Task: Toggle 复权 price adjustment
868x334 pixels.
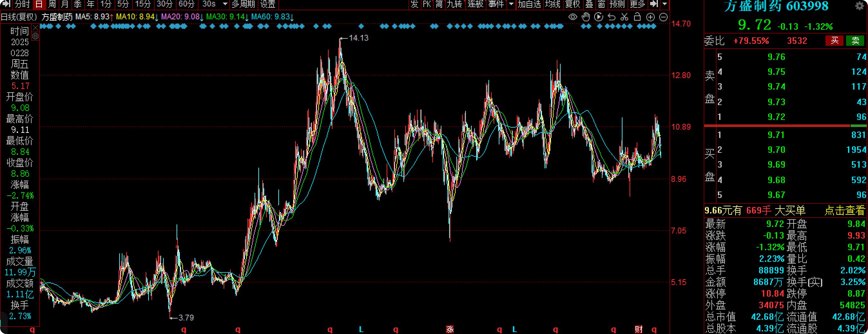Action: [x=573, y=4]
